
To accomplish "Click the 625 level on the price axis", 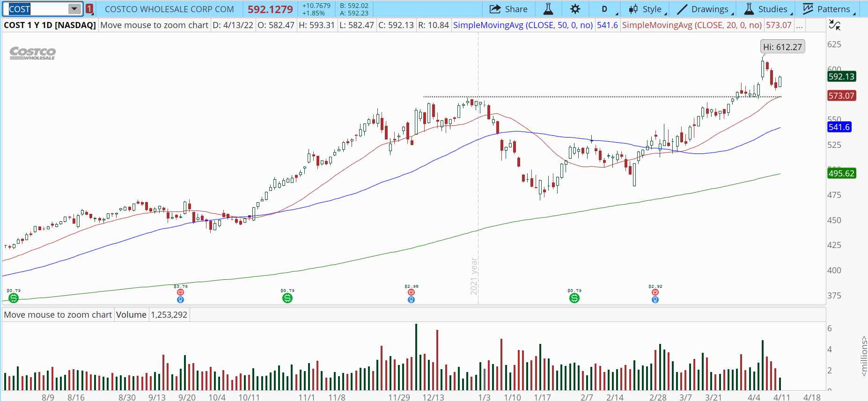I will [834, 44].
